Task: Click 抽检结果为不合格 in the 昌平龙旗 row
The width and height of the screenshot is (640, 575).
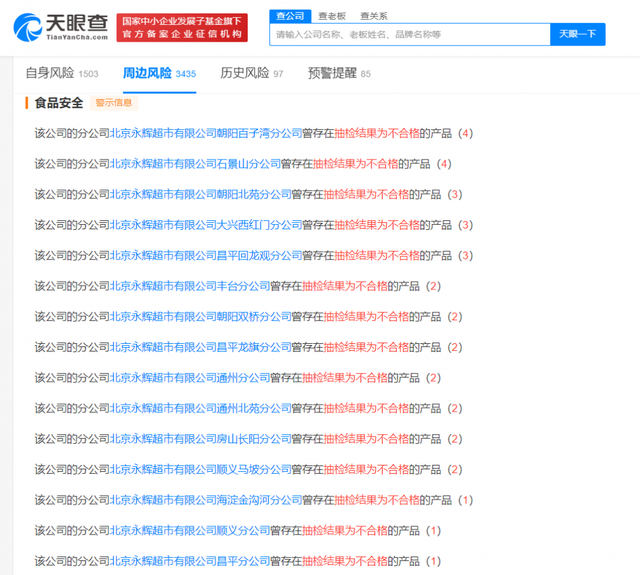Action: click(366, 347)
